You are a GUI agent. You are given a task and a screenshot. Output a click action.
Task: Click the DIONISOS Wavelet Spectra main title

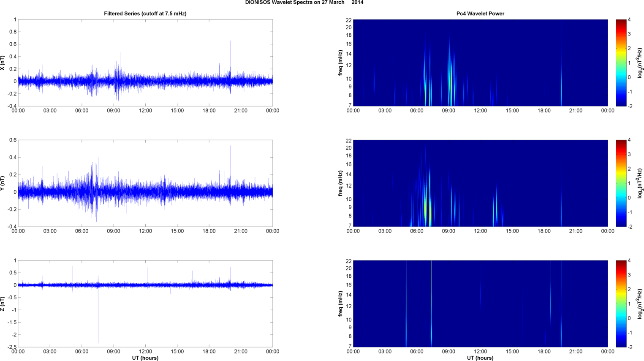pyautogui.click(x=304, y=3)
